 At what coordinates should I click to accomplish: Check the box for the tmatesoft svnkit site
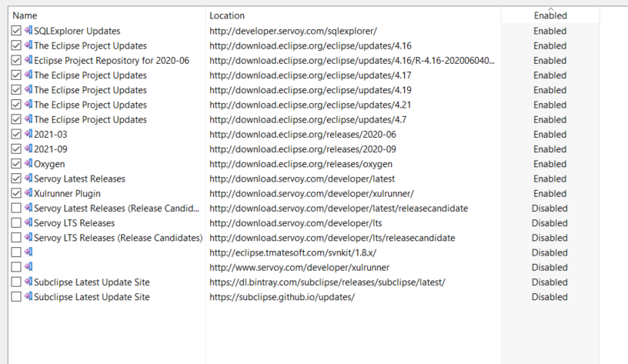[16, 252]
